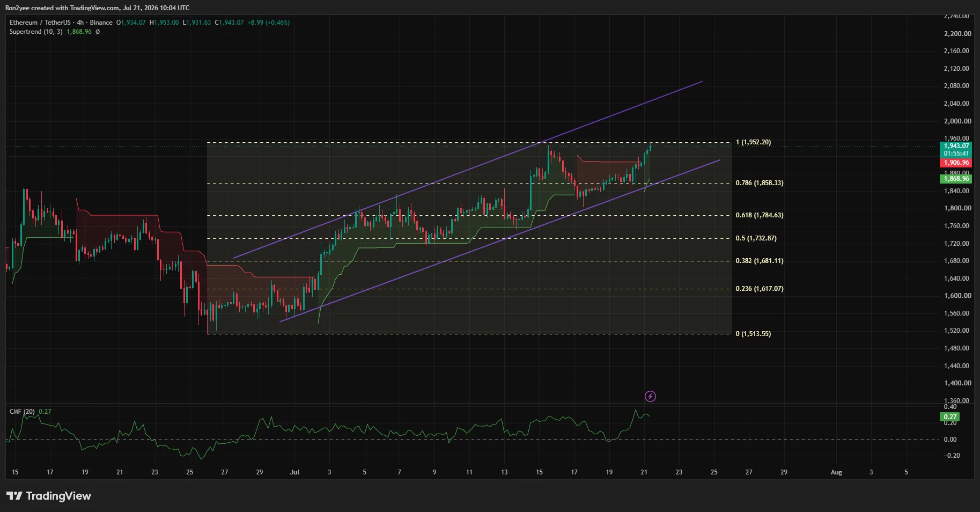
Task: Click the purple lightning event icon
Action: coord(650,397)
